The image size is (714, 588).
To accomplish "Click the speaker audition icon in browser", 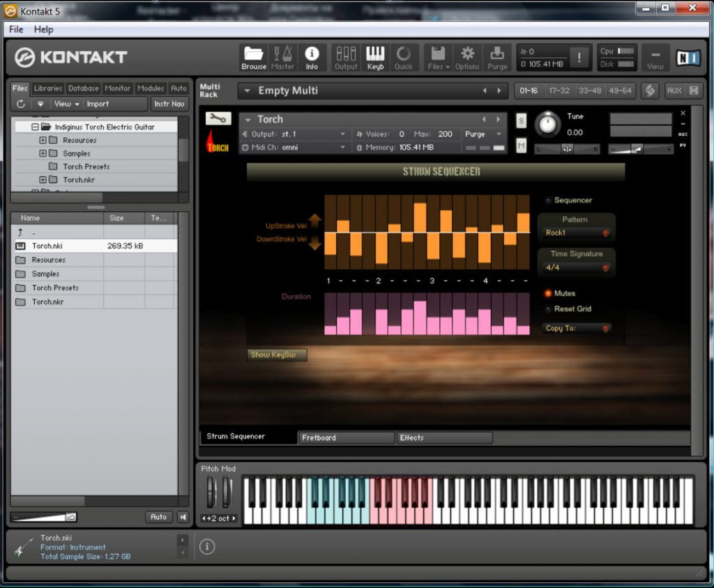I will point(183,517).
